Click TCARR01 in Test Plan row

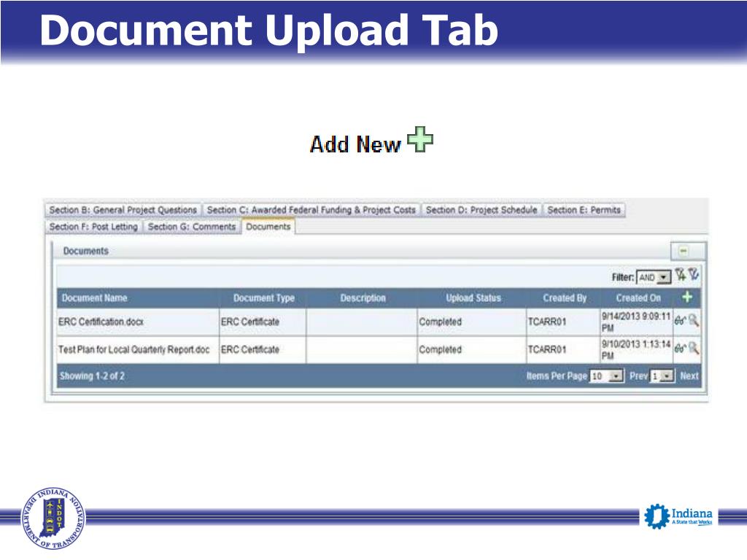pyautogui.click(x=547, y=349)
